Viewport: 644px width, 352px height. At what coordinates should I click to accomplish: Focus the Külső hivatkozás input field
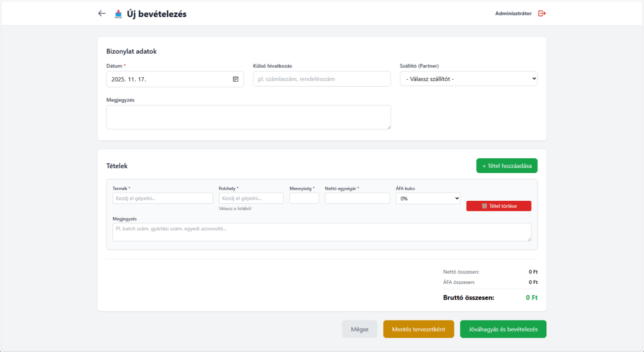click(321, 79)
